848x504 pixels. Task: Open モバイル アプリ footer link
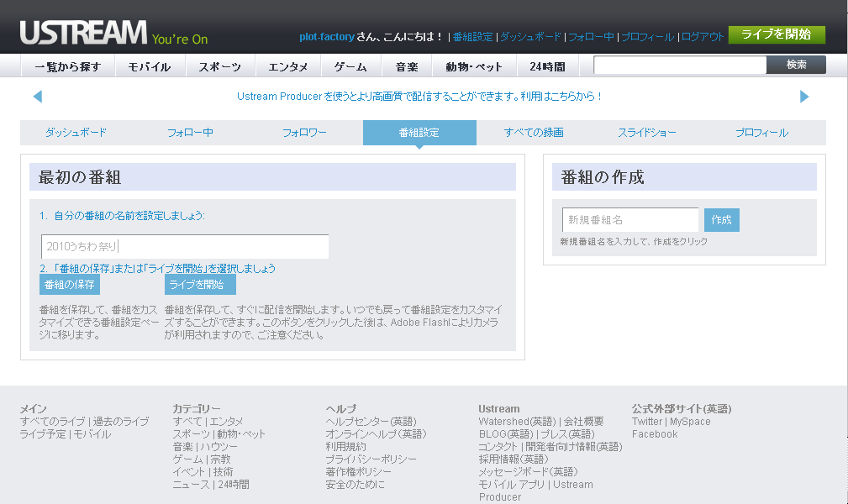[512, 485]
